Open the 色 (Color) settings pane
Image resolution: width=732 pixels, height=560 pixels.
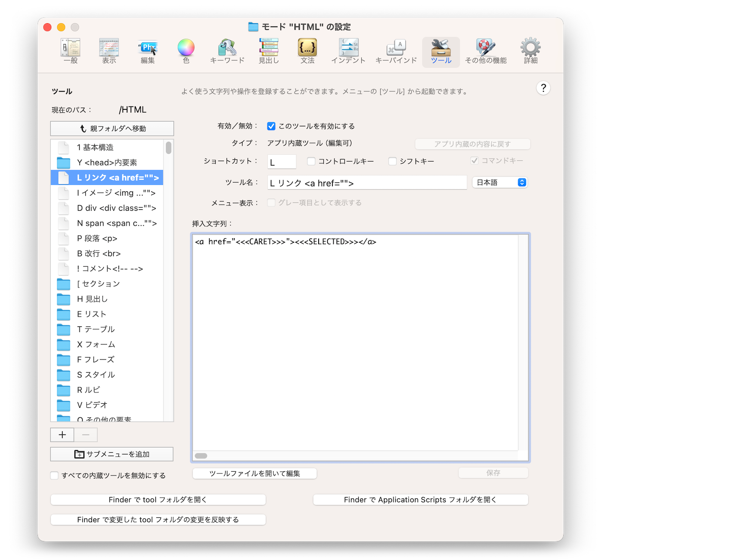point(186,51)
